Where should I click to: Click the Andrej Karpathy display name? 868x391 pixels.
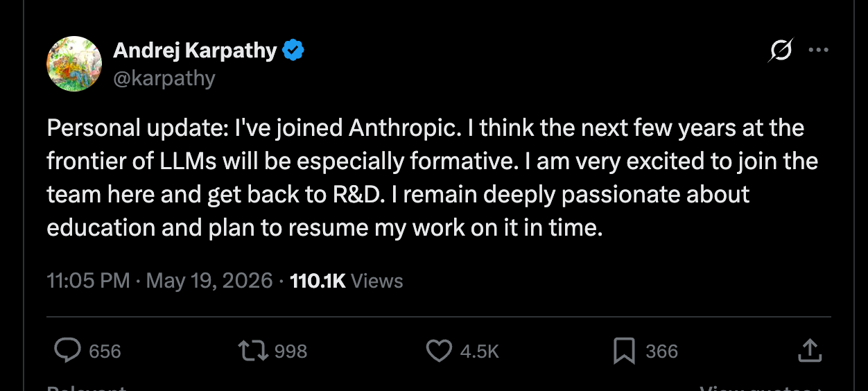195,51
